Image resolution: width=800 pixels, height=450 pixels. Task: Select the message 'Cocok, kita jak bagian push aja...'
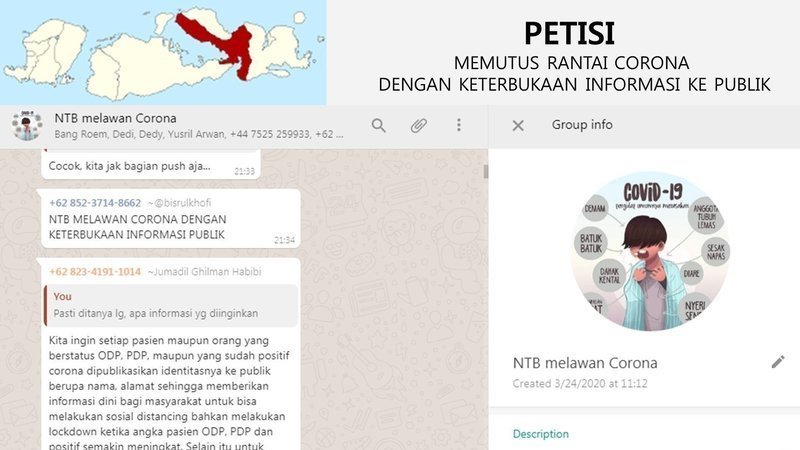click(x=130, y=166)
